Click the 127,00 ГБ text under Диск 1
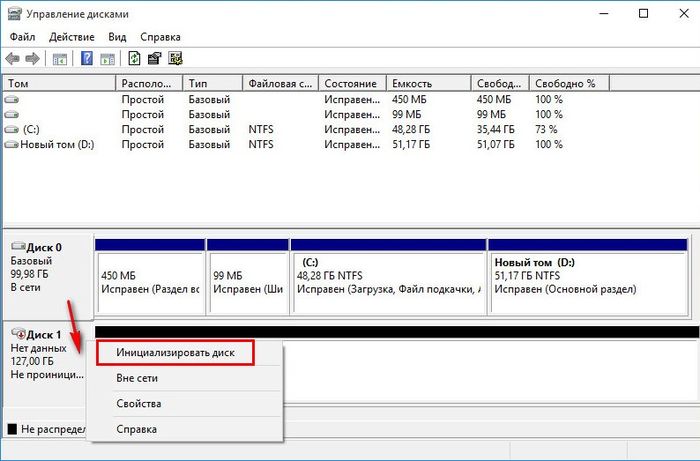 32,361
